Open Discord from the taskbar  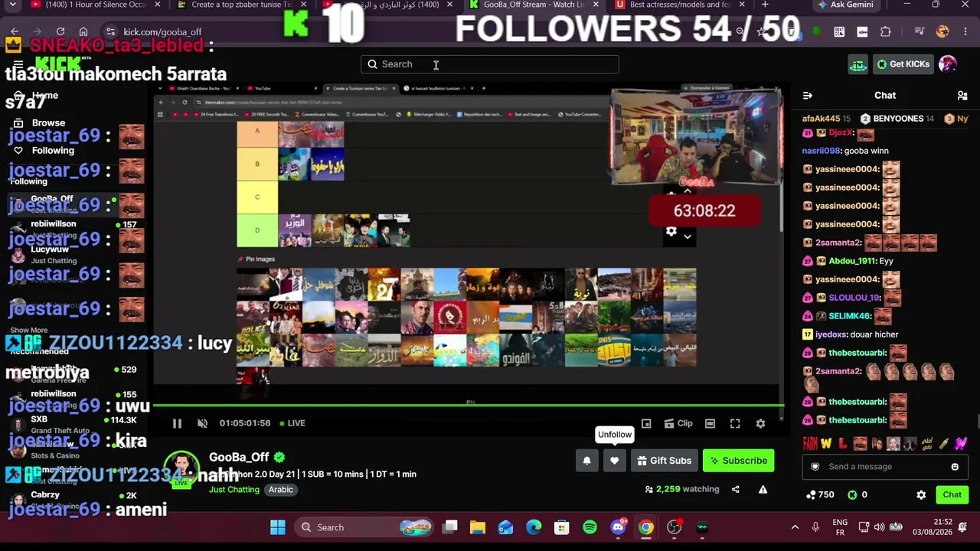pos(618,527)
